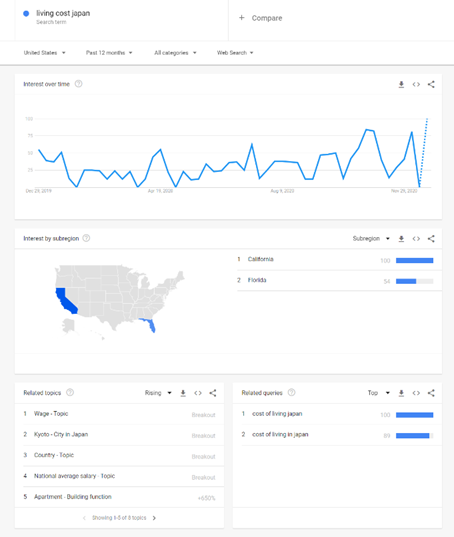Download Interest over time data
454x537 pixels.
(401, 84)
